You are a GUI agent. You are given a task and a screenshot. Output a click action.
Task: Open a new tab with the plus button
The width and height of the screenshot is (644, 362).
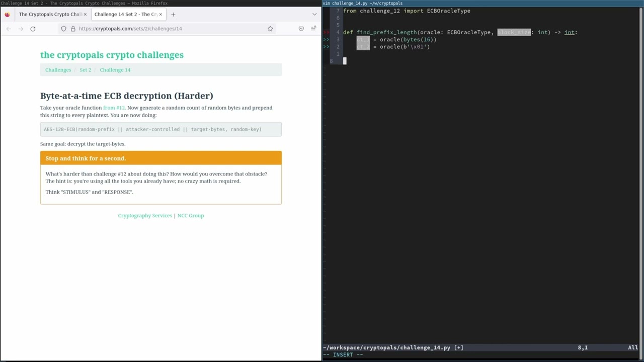pos(173,15)
